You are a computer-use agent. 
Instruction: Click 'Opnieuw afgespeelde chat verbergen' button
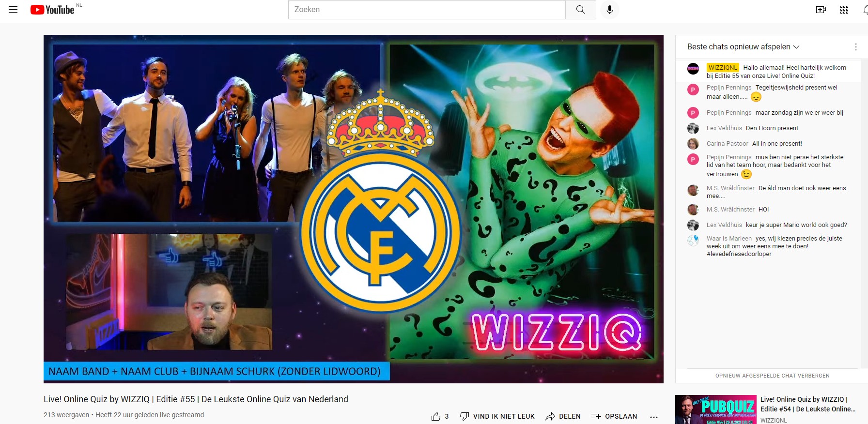[x=772, y=376]
